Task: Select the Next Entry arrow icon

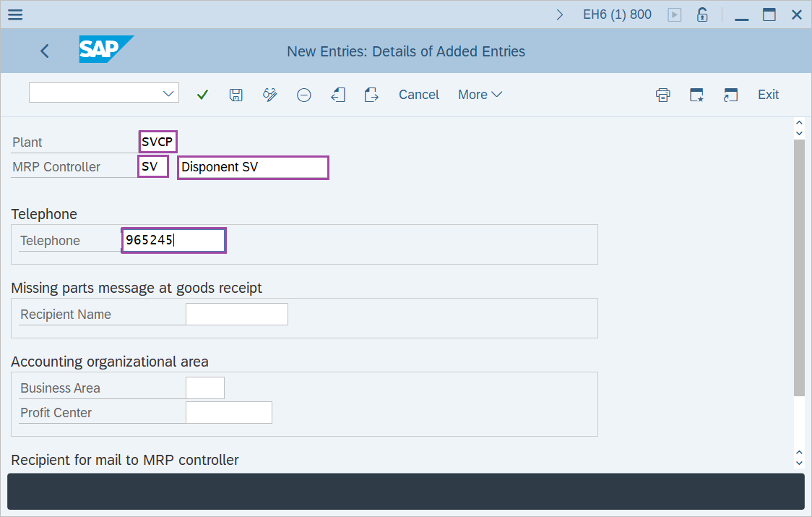Action: (371, 94)
